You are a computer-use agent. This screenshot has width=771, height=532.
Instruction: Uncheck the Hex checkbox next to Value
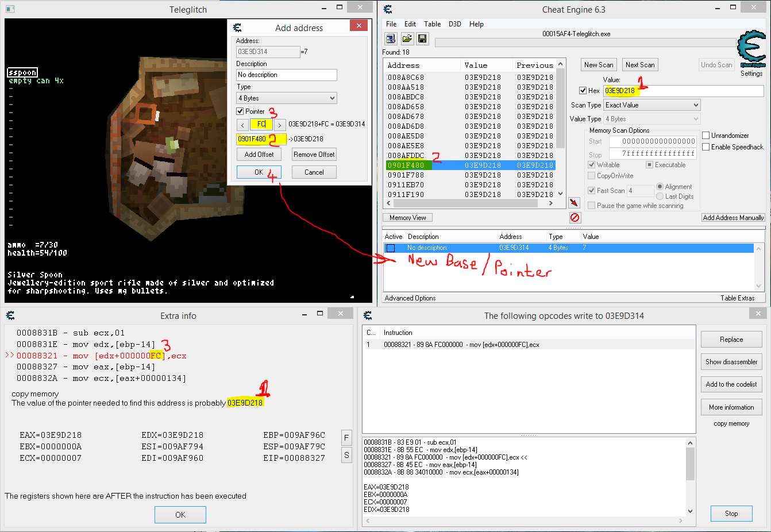(x=582, y=91)
